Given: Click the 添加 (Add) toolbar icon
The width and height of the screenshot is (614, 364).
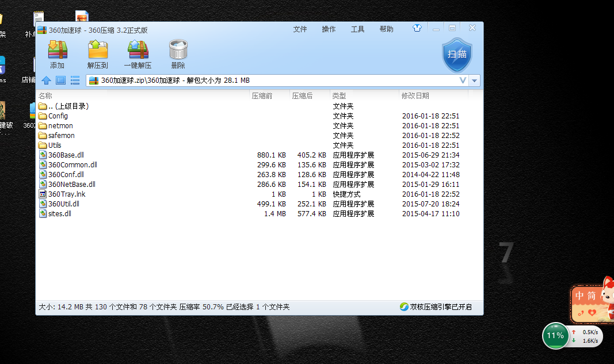Looking at the screenshot, I should click(x=58, y=49).
